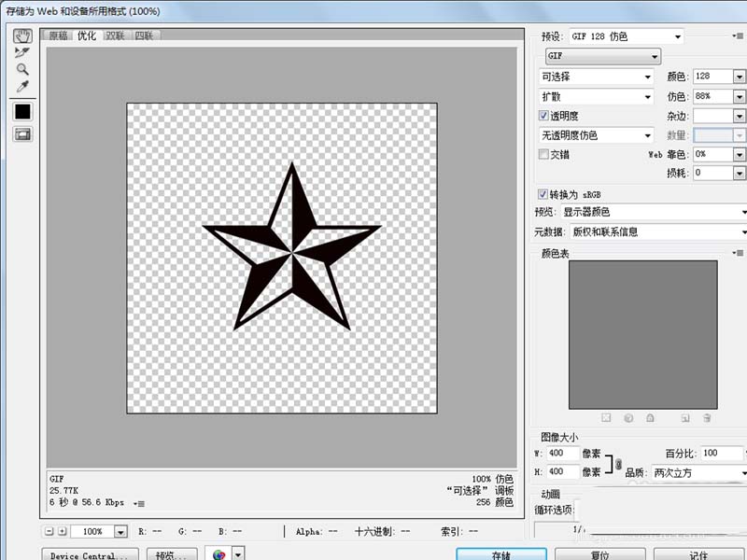This screenshot has height=560, width=747.
Task: Open the Web 靠色 slider arrow
Action: click(739, 154)
